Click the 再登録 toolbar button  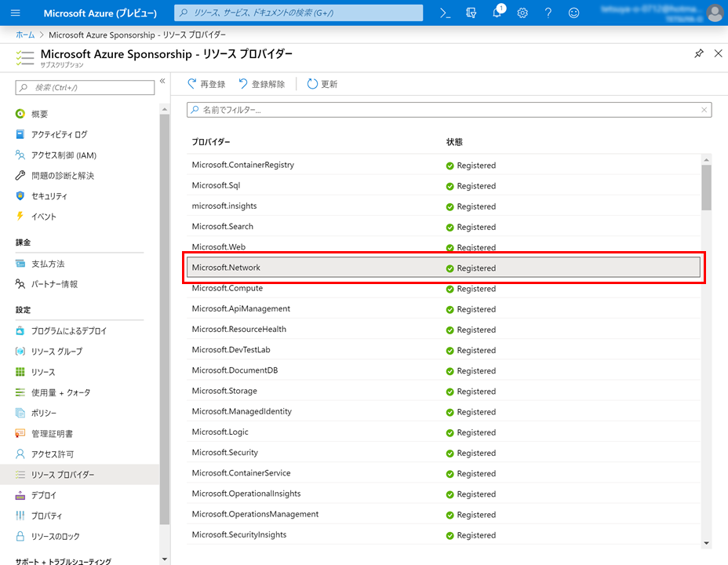(206, 84)
